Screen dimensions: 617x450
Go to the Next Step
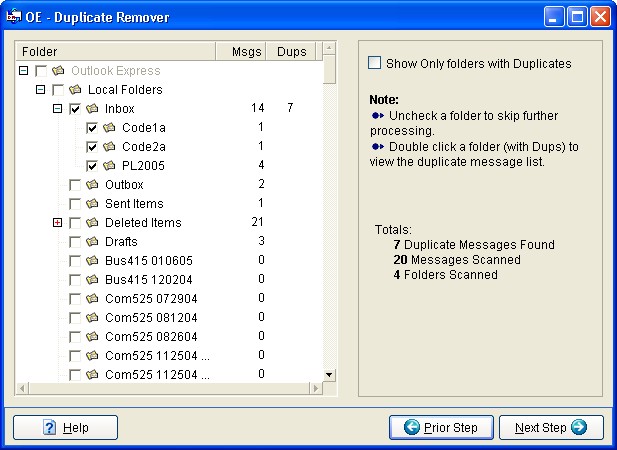click(x=551, y=428)
